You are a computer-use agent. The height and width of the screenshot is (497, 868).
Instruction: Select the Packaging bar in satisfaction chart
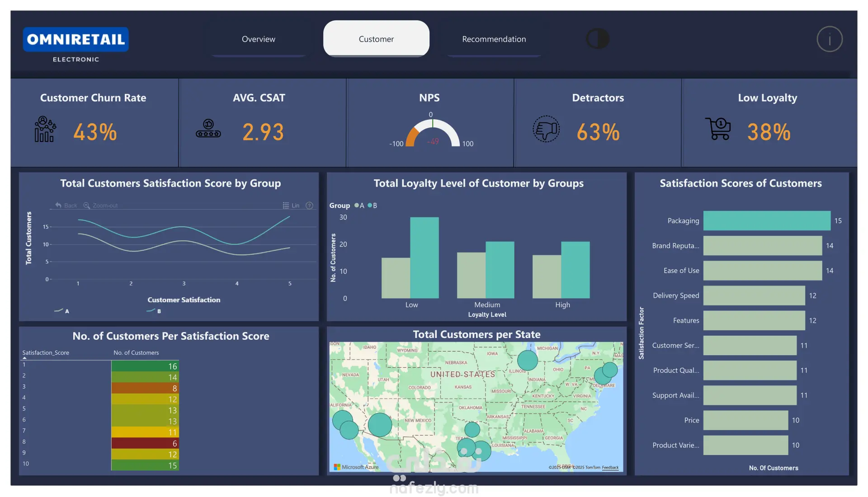click(767, 220)
